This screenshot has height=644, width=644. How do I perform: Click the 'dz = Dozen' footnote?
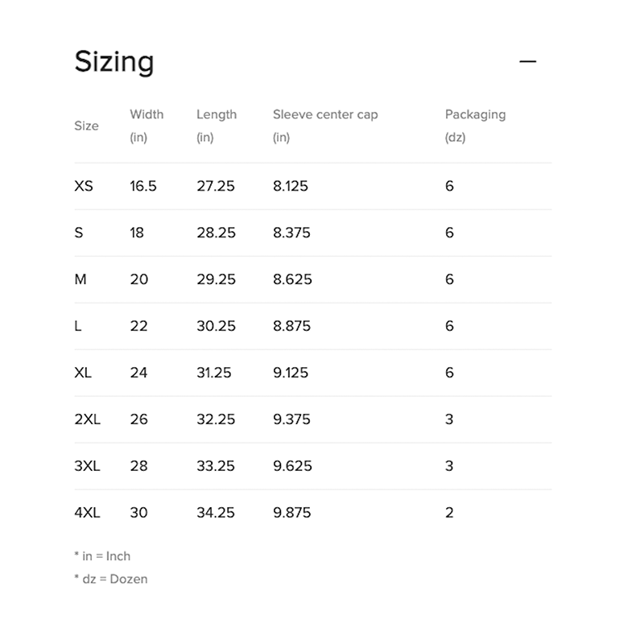pyautogui.click(x=111, y=579)
